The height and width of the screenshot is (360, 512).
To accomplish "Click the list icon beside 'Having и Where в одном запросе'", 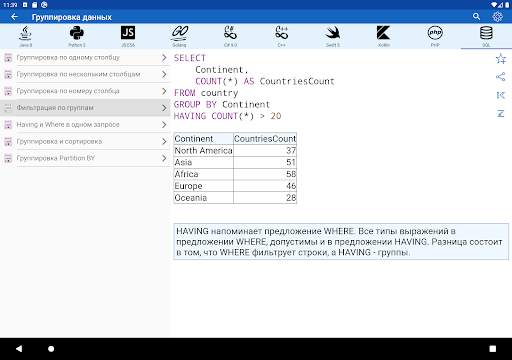I will click(8, 125).
